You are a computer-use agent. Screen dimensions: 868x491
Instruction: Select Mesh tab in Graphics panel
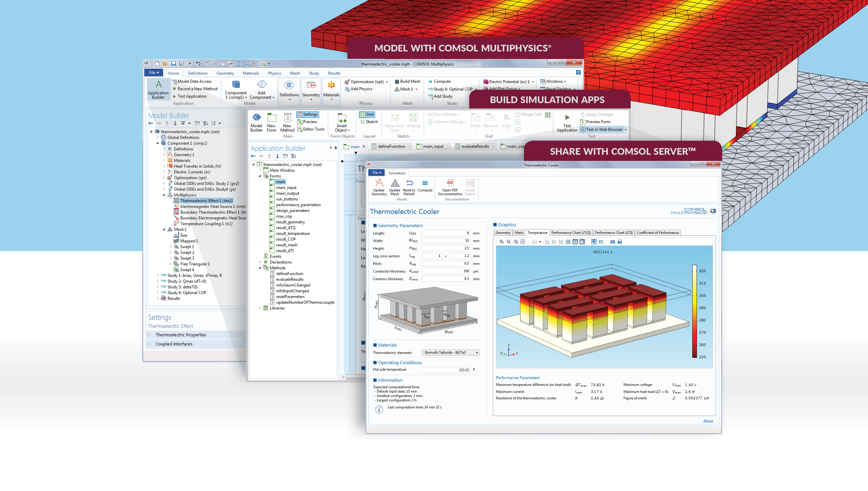[519, 233]
